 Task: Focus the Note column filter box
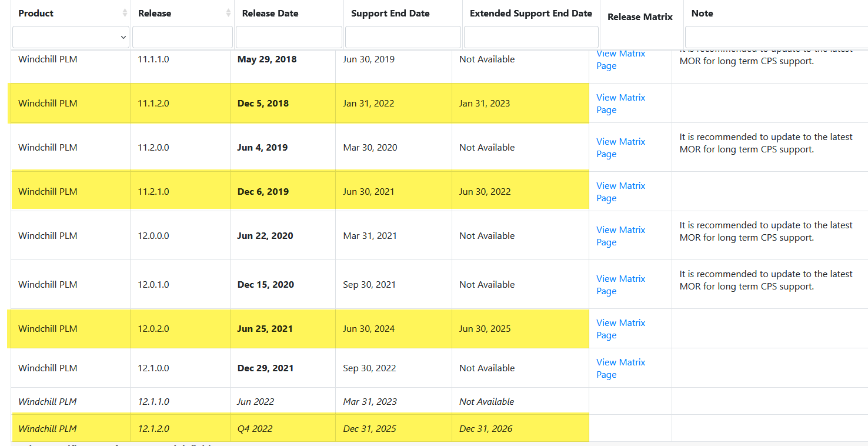(x=776, y=37)
